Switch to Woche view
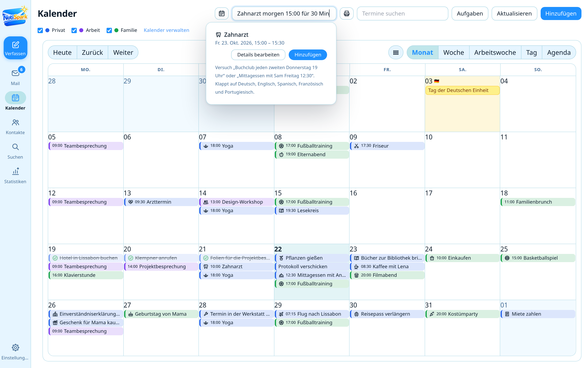Screen dimensions: 588x368 453,52
